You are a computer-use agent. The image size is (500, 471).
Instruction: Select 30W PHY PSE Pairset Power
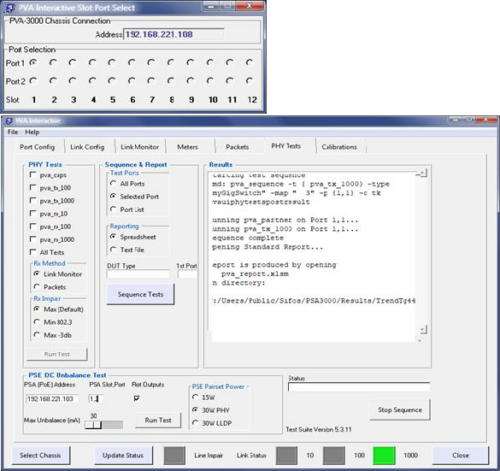coord(195,410)
